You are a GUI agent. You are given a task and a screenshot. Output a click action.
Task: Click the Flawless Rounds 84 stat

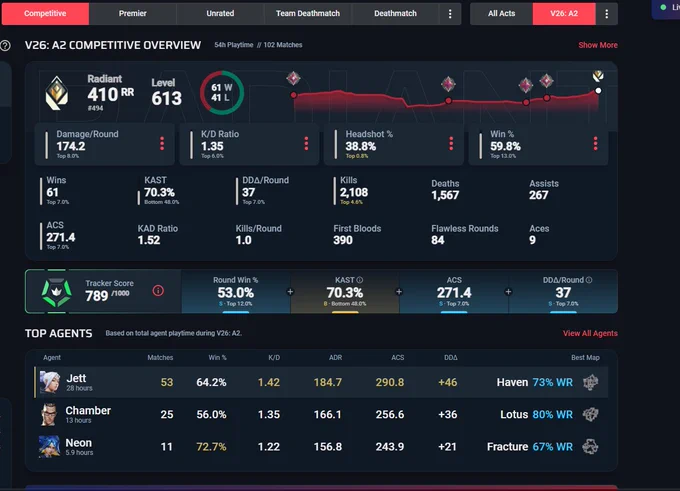click(x=464, y=235)
